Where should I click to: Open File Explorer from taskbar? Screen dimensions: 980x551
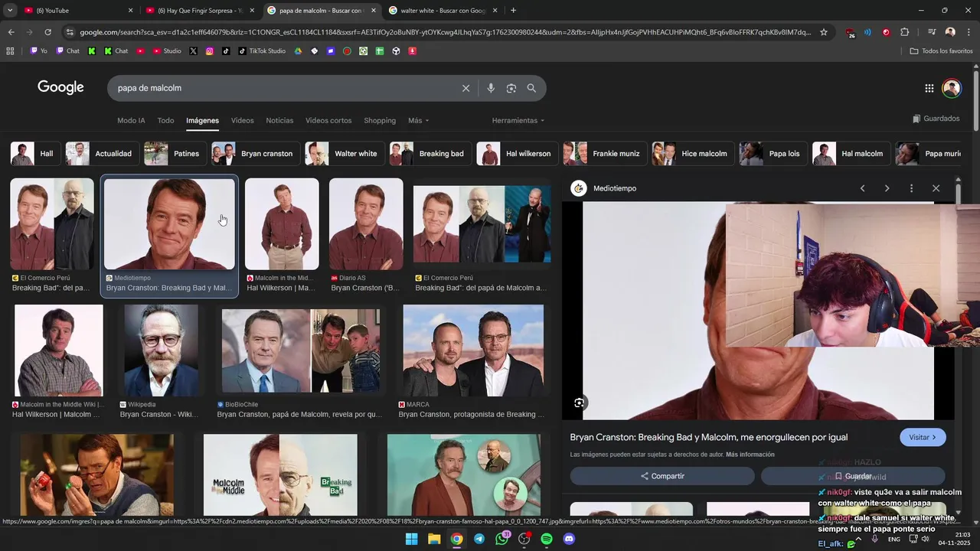434,539
